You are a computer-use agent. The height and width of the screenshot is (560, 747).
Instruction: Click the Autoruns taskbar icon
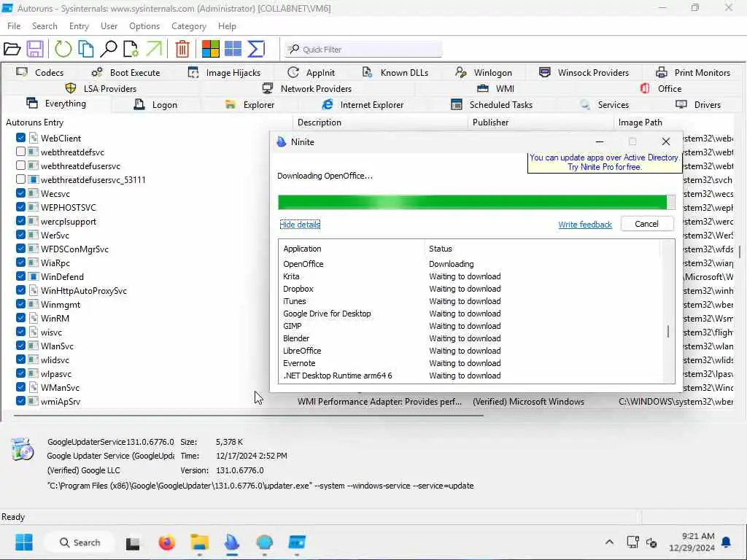pyautogui.click(x=297, y=542)
